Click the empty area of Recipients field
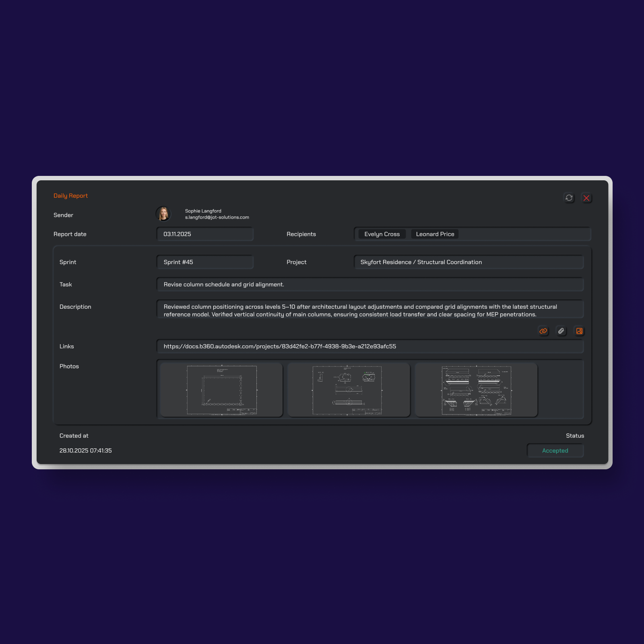The width and height of the screenshot is (644, 644). (x=523, y=234)
